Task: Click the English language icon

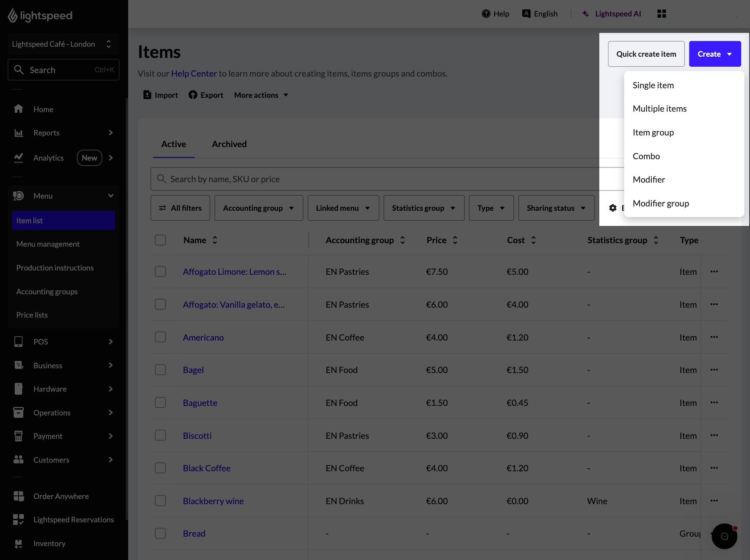Action: 526,13
